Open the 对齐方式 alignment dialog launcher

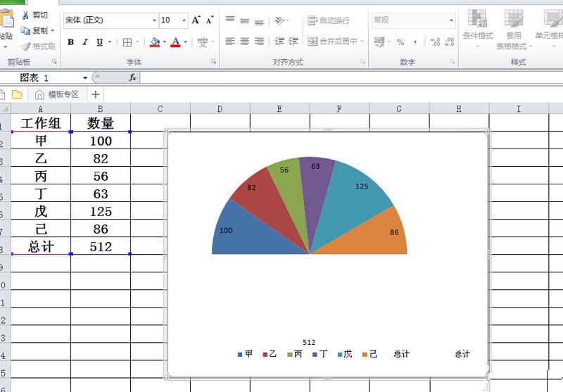coord(362,62)
